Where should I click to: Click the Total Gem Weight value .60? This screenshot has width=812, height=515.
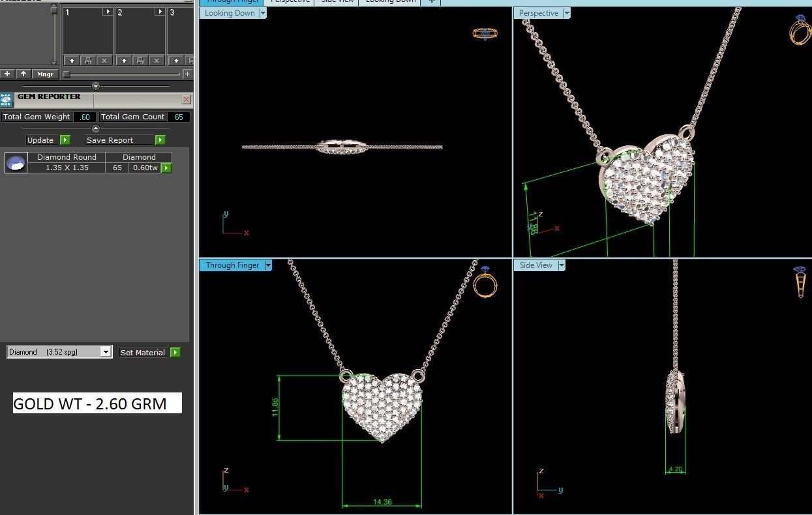click(x=85, y=117)
